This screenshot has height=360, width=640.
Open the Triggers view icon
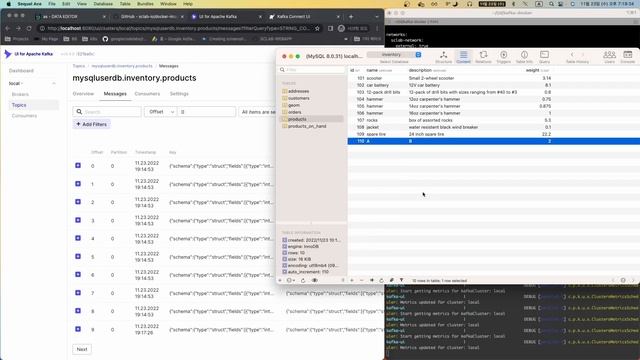coord(504,57)
